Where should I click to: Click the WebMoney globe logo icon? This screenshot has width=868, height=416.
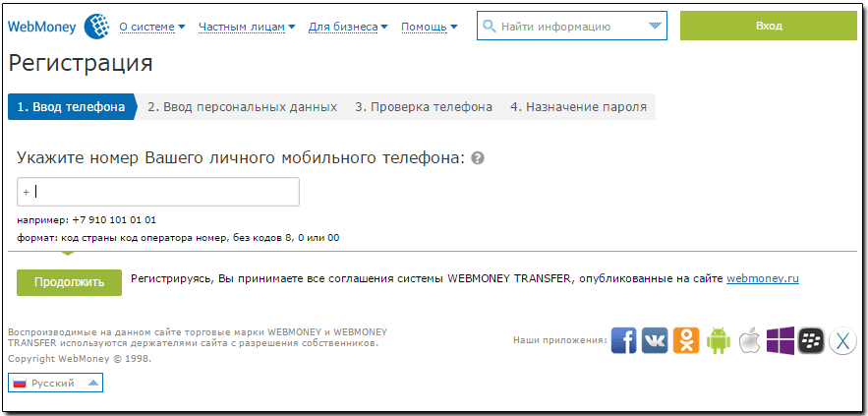pyautogui.click(x=98, y=27)
